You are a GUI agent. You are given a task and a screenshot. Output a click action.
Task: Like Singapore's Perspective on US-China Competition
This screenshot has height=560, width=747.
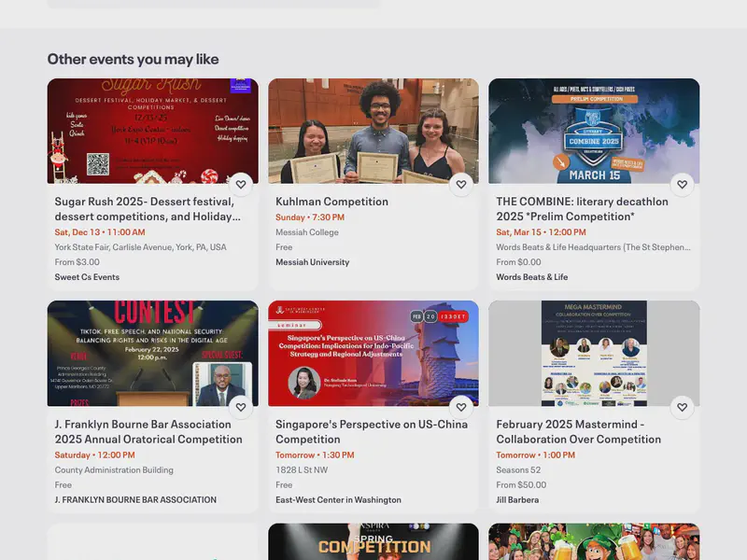[x=461, y=407]
